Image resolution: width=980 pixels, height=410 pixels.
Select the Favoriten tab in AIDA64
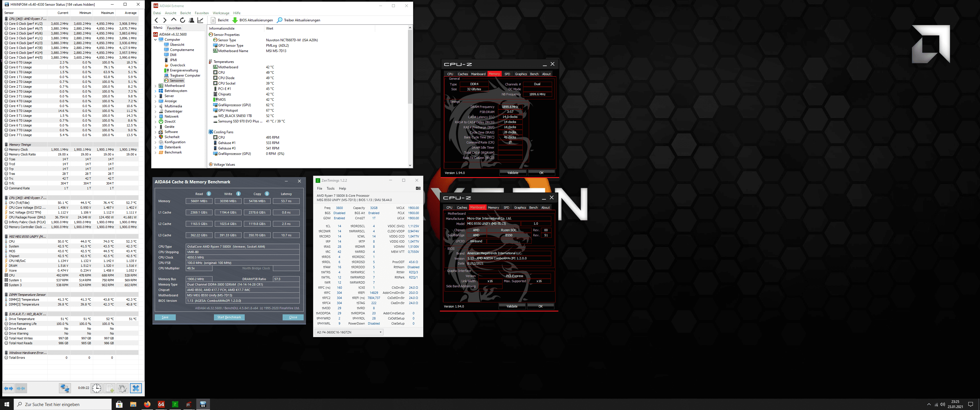click(174, 28)
